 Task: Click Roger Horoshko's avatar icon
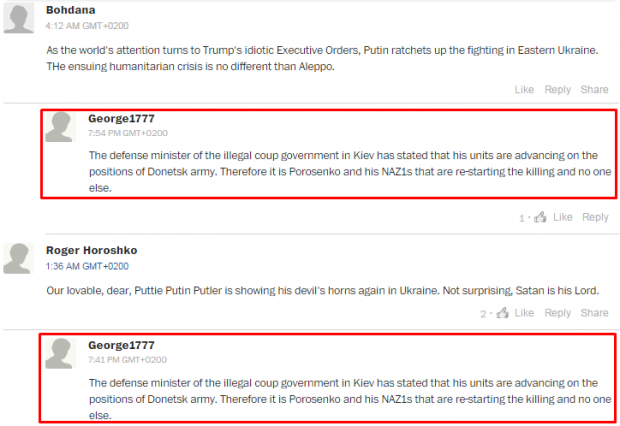point(19,258)
